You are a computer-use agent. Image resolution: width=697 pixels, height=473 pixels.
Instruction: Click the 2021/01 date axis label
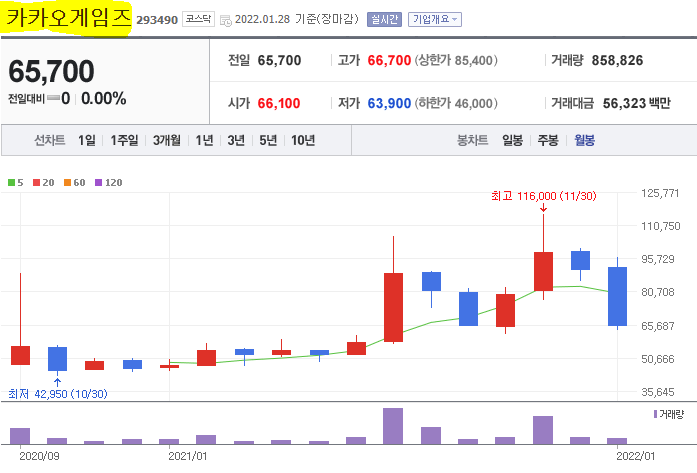[188, 456]
